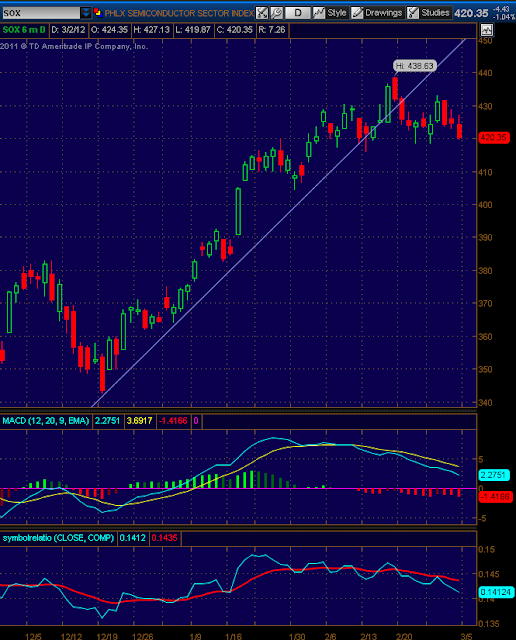516x640 pixels.
Task: Click the symbolrelatio (CLOSE, COMP) study label
Action: [58, 538]
